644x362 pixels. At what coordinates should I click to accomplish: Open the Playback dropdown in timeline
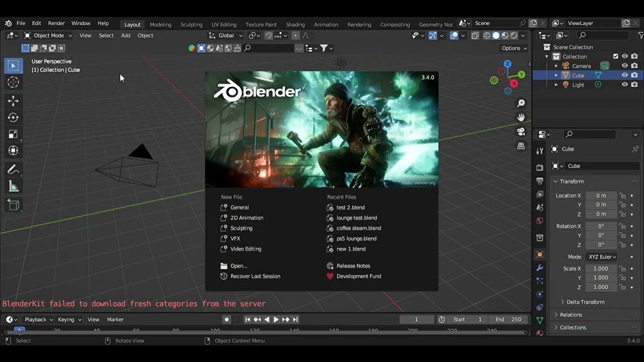(39, 320)
